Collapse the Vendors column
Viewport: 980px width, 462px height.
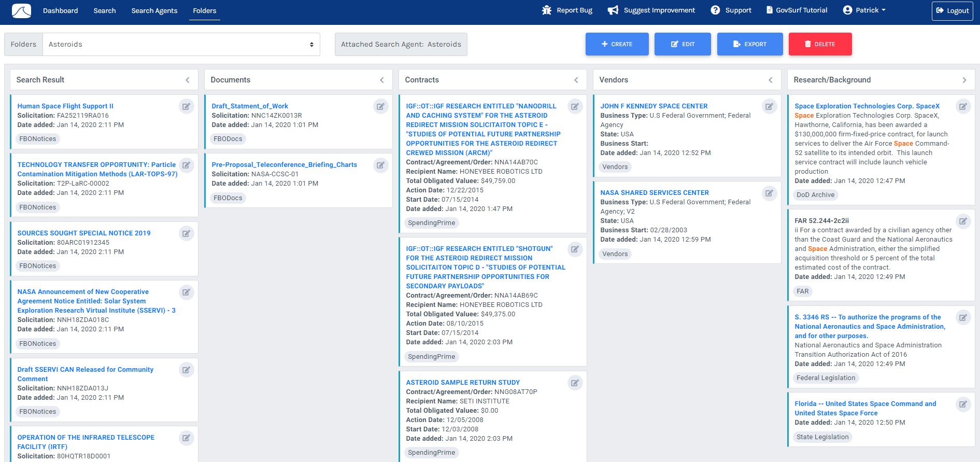coord(771,80)
